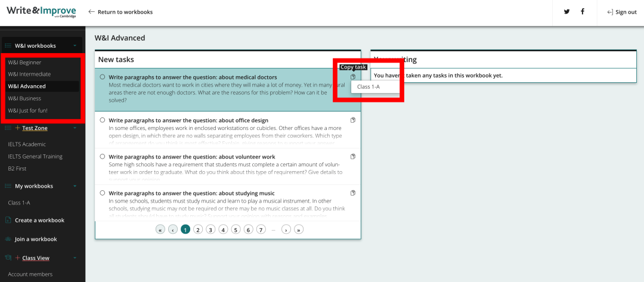Collapse the Test Zone section
This screenshot has width=644, height=282.
tap(75, 128)
